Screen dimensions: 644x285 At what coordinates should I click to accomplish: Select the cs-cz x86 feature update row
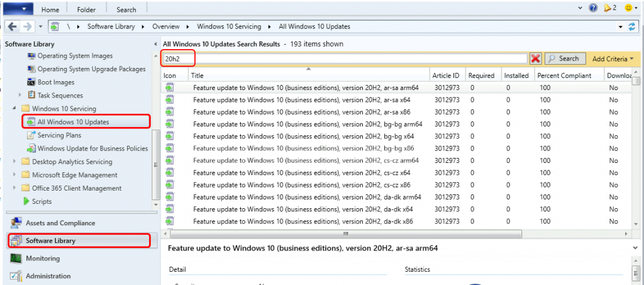[x=396, y=185]
